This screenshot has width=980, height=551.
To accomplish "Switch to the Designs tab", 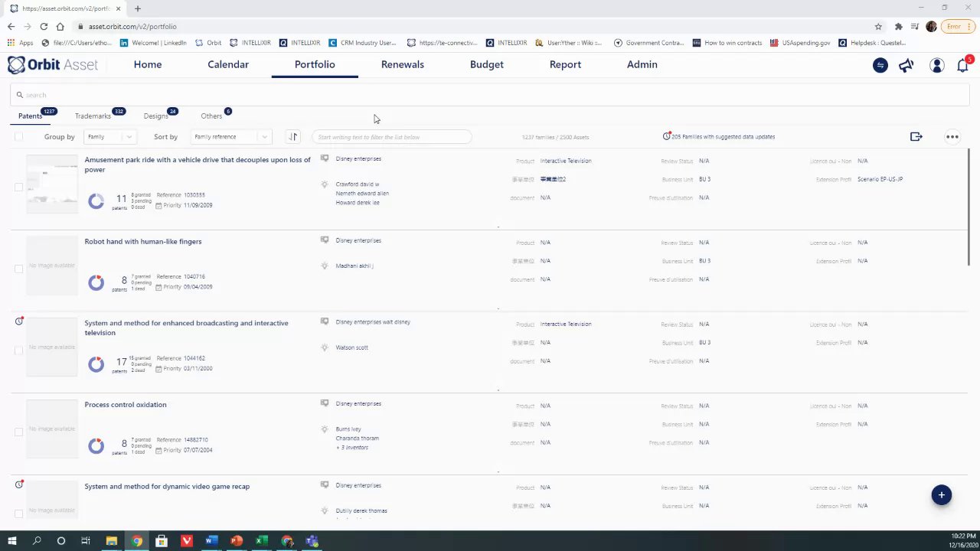I will tap(155, 116).
